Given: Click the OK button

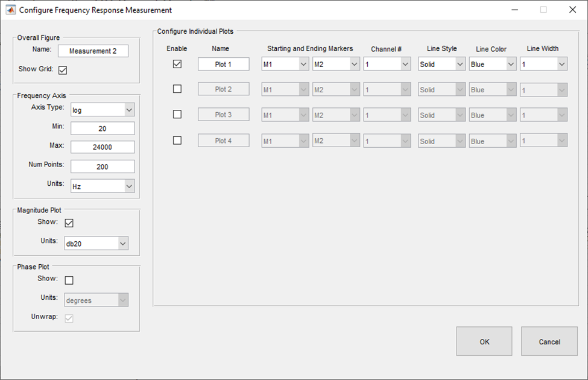Looking at the screenshot, I should [484, 341].
